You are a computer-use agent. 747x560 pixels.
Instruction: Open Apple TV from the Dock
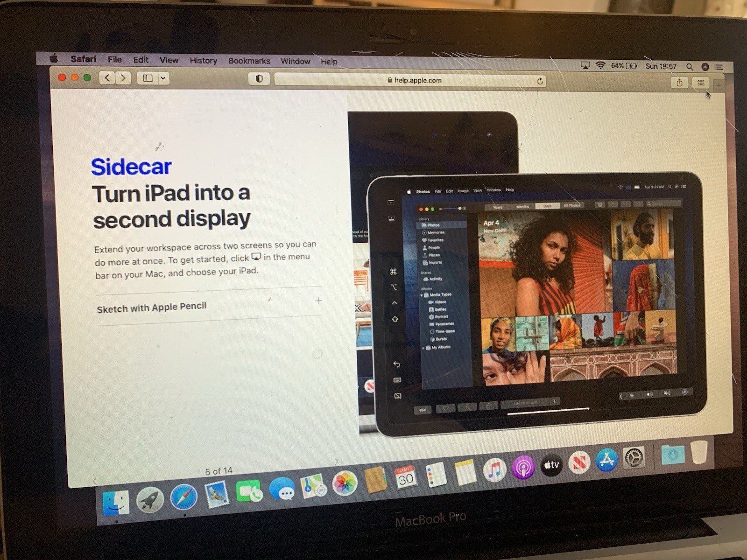[x=551, y=464]
